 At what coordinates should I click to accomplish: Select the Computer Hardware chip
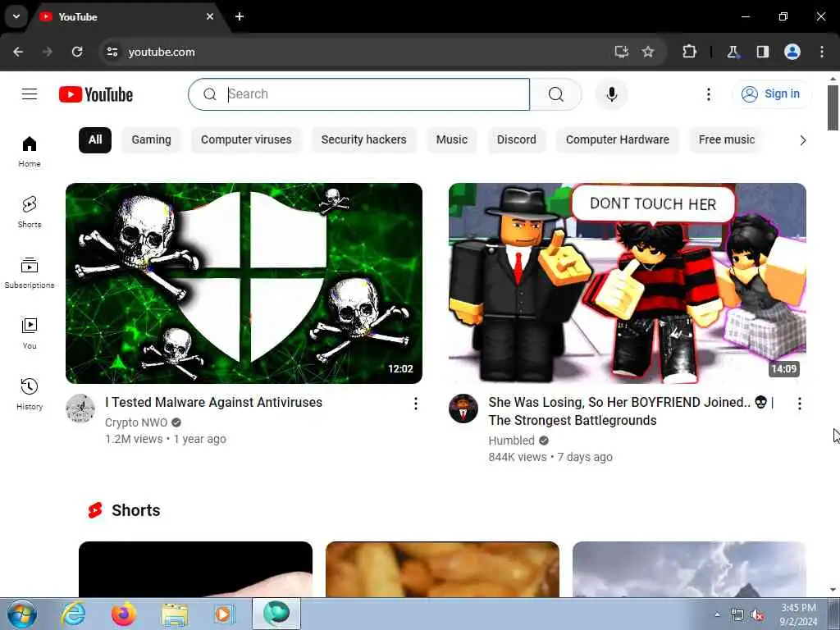[x=617, y=139]
